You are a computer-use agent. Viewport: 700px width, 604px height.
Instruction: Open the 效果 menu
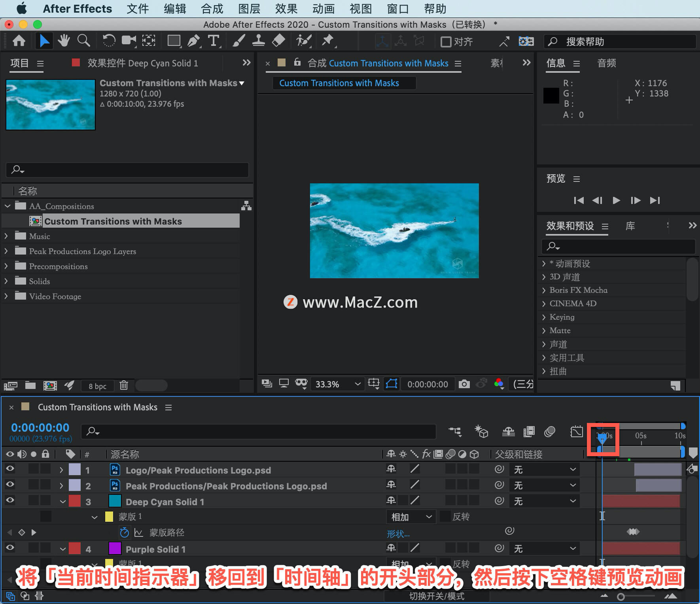[x=286, y=9]
